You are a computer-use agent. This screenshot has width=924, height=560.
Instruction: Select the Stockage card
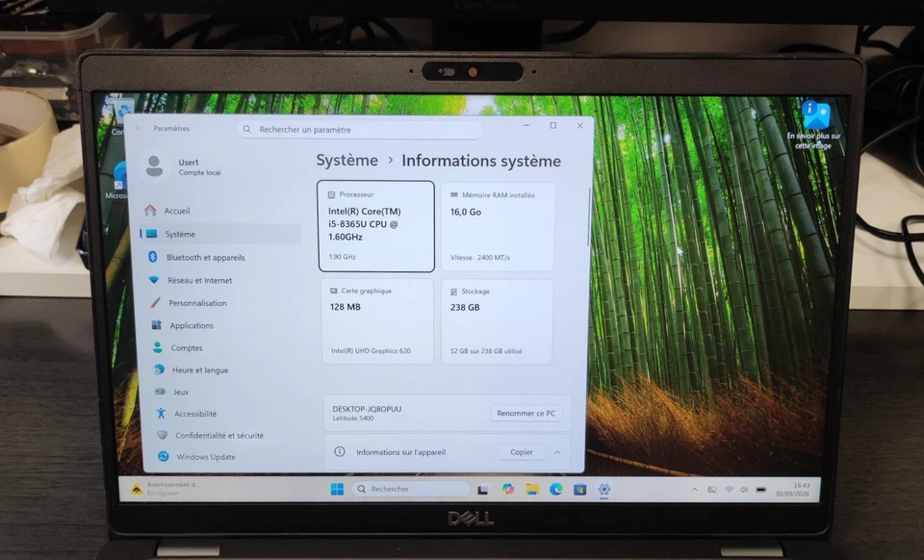(498, 321)
